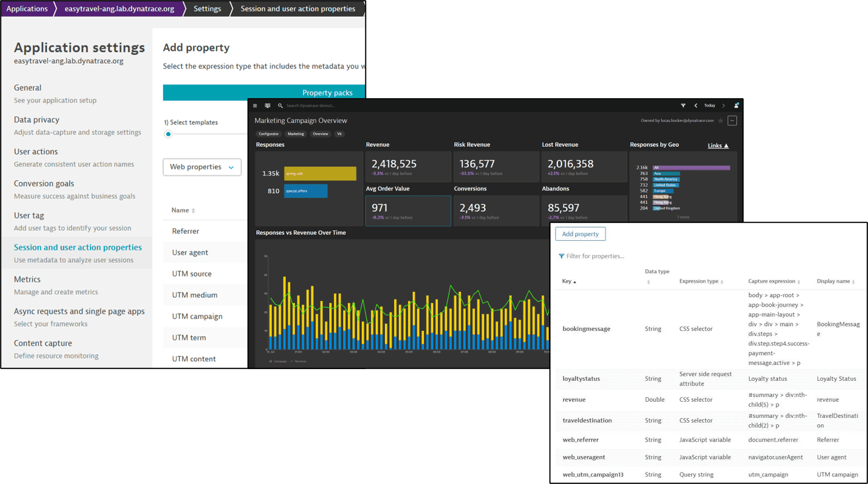868x484 pixels.
Task: Click the Applications breadcrumb
Action: 27,9
